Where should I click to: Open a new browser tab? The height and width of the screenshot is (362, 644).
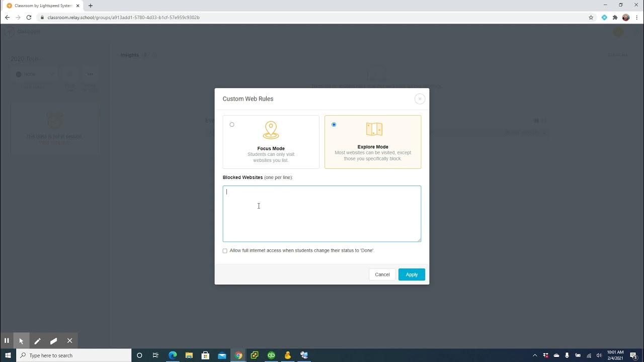[91, 6]
